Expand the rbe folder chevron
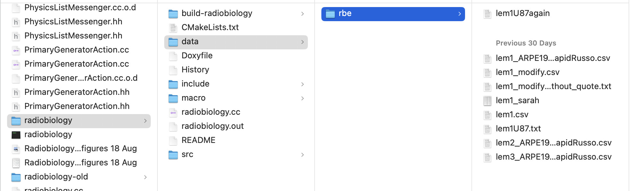This screenshot has width=644, height=191. (x=460, y=14)
